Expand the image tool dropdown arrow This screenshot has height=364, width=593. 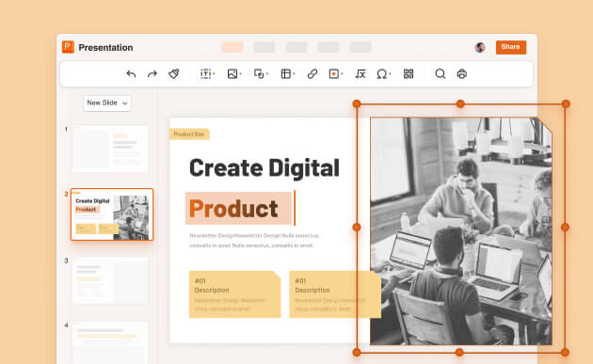pyautogui.click(x=241, y=73)
